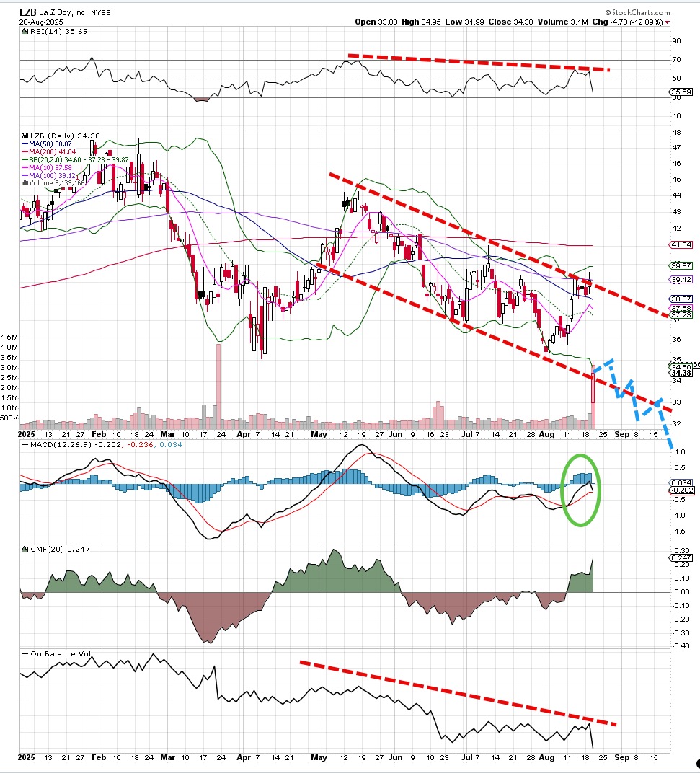Click the RSI value tag 35.69
The image size is (700, 776).
point(681,92)
